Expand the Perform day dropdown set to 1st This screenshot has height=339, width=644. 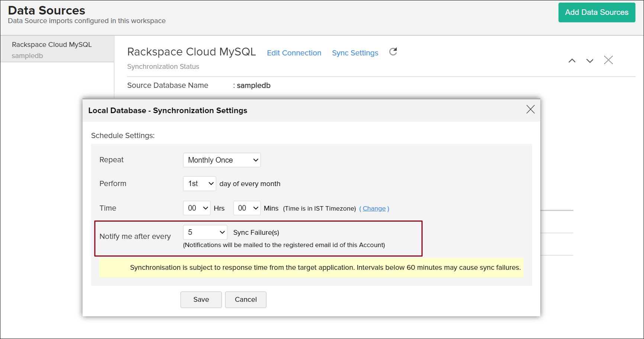pyautogui.click(x=200, y=183)
